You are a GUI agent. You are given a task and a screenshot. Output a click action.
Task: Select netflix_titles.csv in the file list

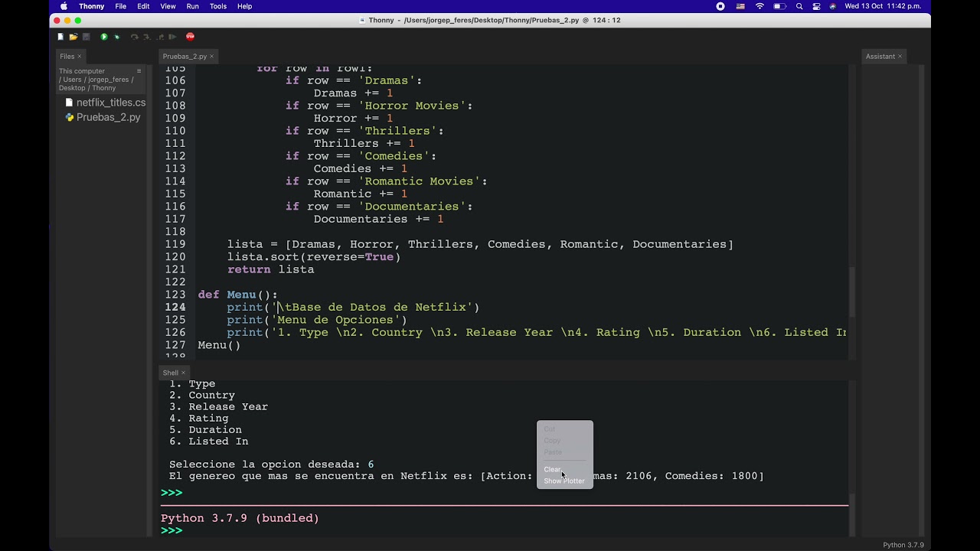pos(105,103)
